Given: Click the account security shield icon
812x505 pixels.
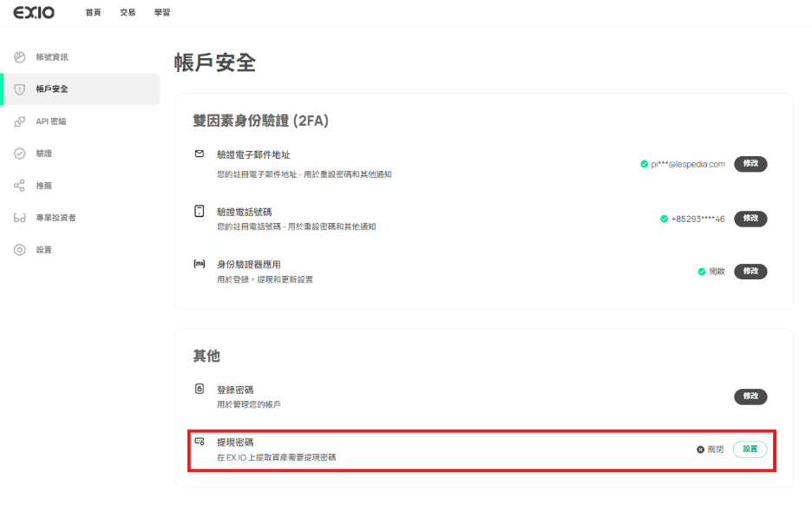Looking at the screenshot, I should click(x=19, y=89).
